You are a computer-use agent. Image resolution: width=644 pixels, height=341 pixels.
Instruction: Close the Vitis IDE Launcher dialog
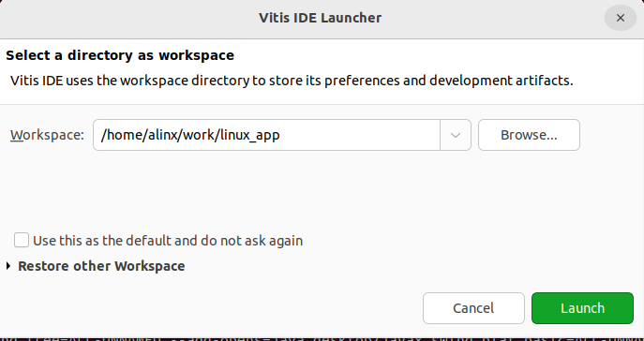click(x=621, y=18)
